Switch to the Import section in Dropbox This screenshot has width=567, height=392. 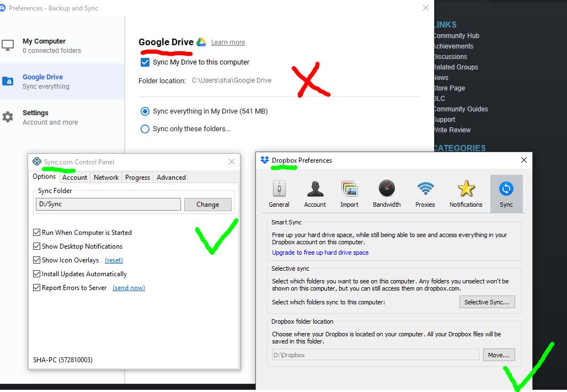point(349,193)
